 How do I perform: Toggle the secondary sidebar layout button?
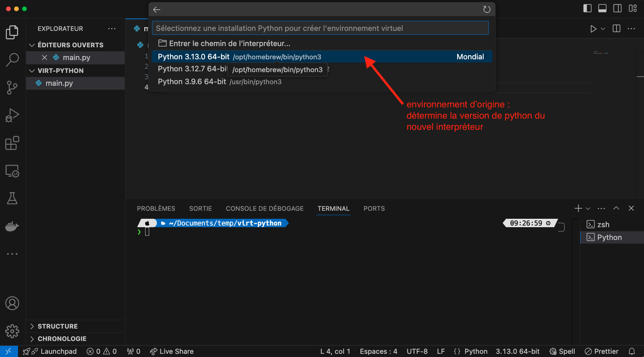(618, 8)
